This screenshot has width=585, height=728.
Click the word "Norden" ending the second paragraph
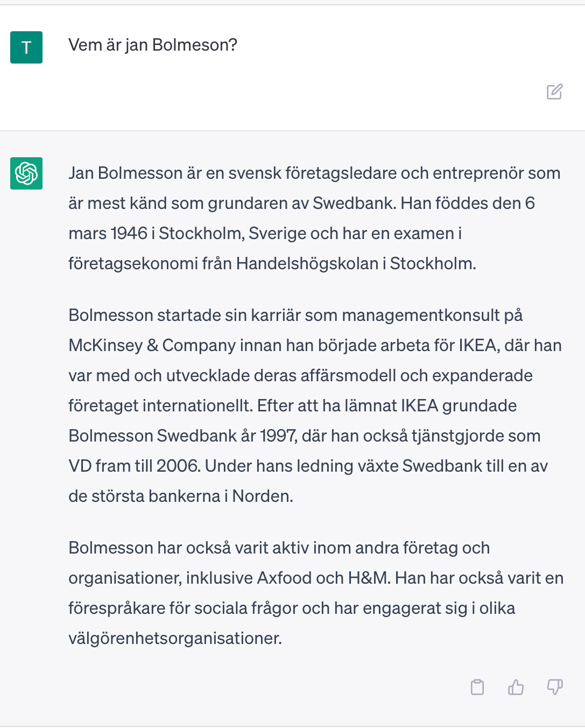click(x=262, y=496)
